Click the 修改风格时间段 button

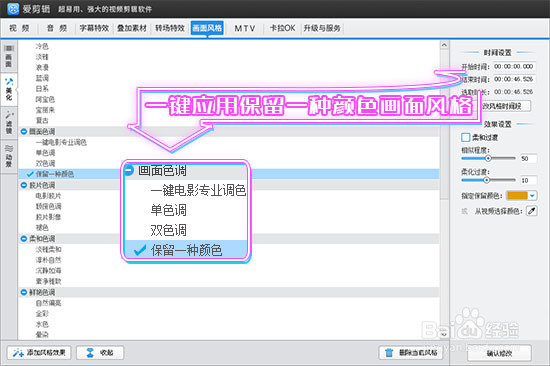[504, 106]
